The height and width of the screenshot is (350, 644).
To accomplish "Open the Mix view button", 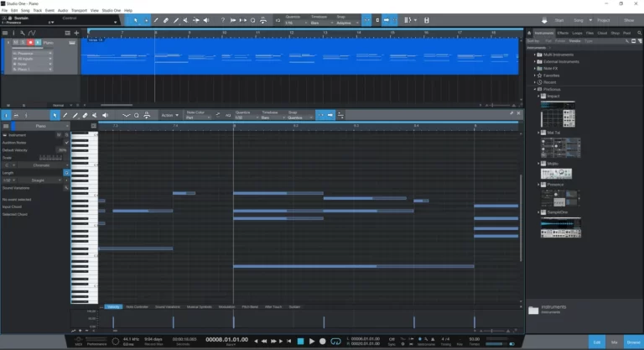I will (x=615, y=342).
